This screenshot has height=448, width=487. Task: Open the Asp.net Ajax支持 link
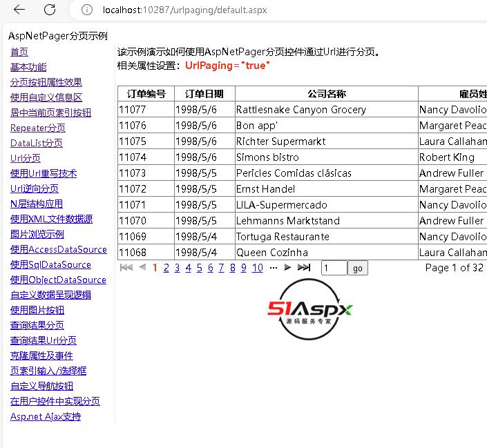(46, 417)
